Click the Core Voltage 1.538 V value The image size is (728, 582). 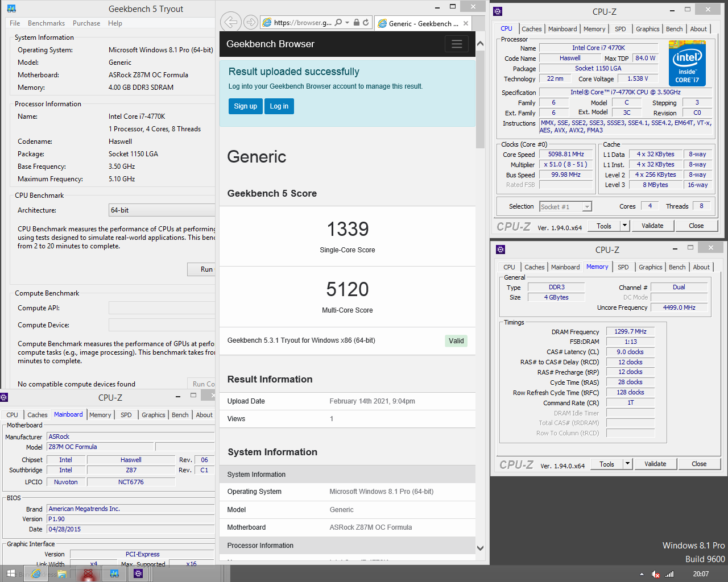coord(638,78)
